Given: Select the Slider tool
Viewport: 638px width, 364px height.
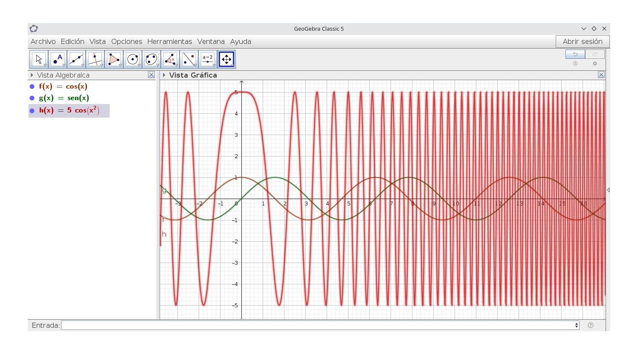Looking at the screenshot, I should click(208, 59).
